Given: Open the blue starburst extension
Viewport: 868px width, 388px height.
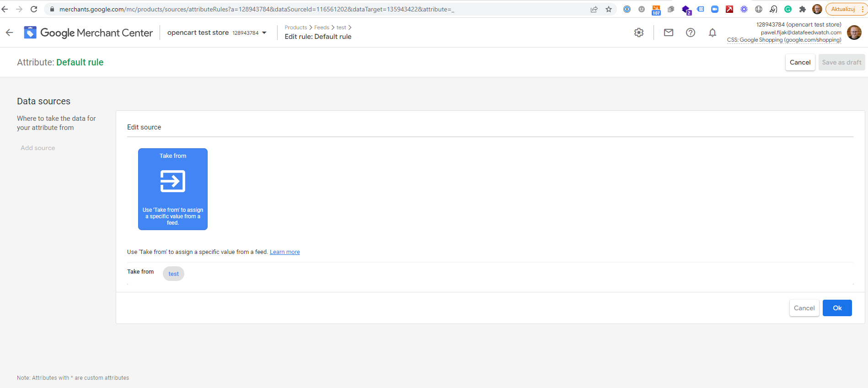Looking at the screenshot, I should [x=744, y=9].
